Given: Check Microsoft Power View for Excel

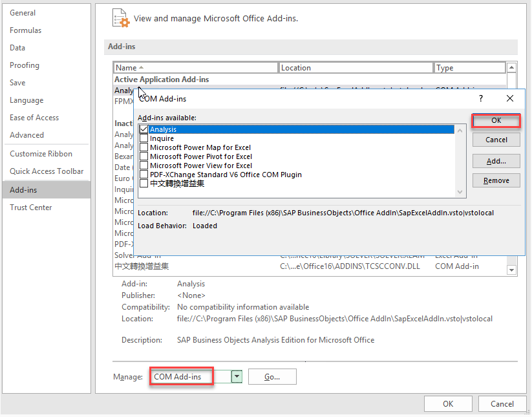Looking at the screenshot, I should point(144,166).
